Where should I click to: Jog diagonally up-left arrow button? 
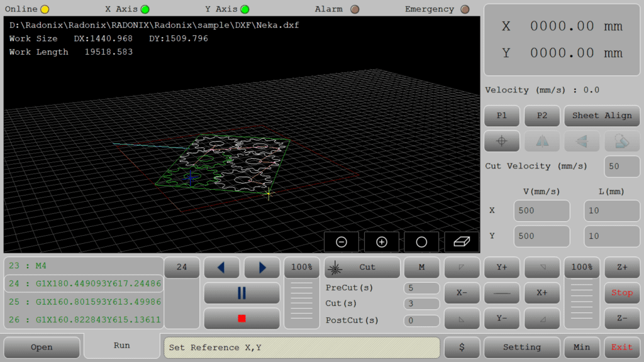click(462, 267)
